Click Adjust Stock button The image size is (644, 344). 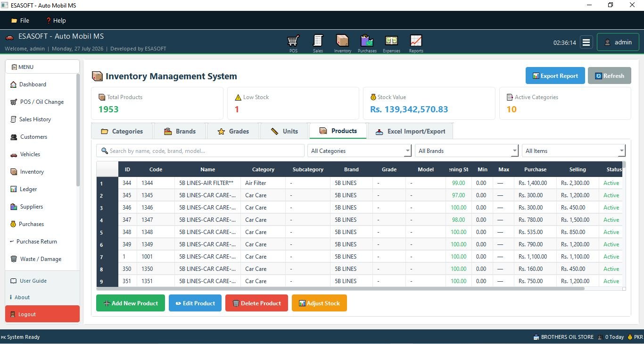tap(319, 303)
